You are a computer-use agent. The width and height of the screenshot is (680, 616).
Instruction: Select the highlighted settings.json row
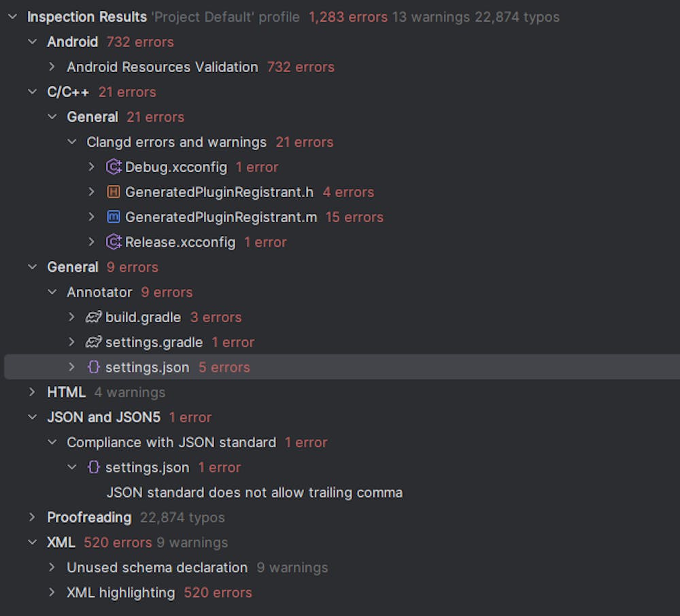146,367
